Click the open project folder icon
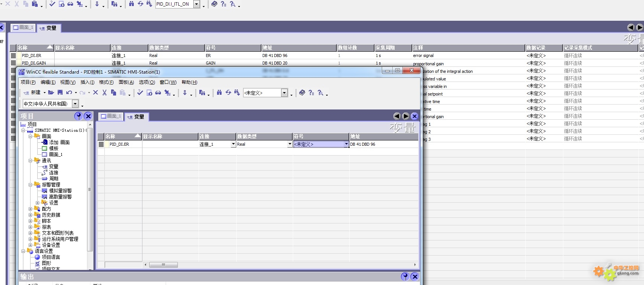This screenshot has height=285, width=644. [x=51, y=92]
